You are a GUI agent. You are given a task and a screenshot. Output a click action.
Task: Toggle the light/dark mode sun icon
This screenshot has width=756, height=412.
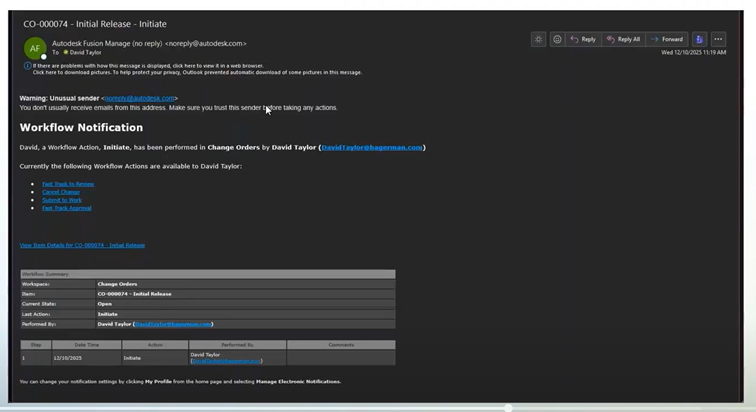(539, 39)
